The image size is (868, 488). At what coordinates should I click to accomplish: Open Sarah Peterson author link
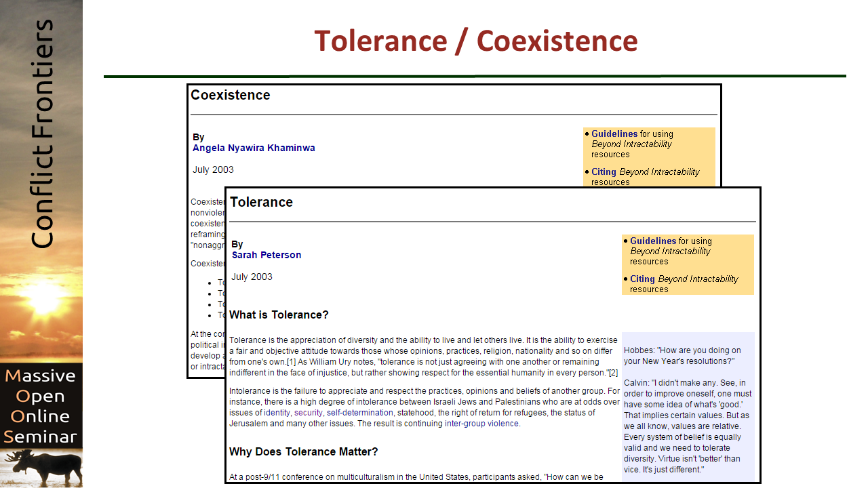(x=266, y=255)
